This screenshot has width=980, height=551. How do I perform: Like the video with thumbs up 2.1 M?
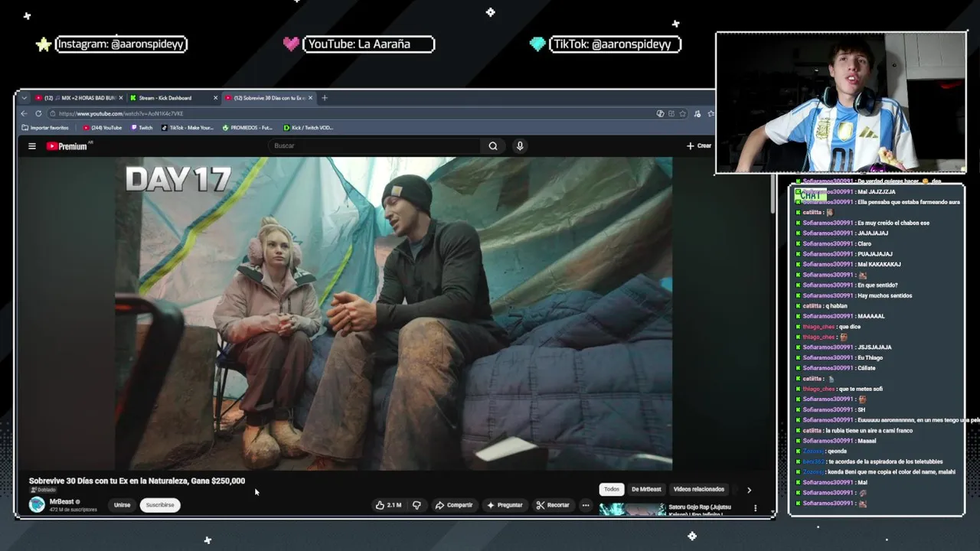coord(388,505)
